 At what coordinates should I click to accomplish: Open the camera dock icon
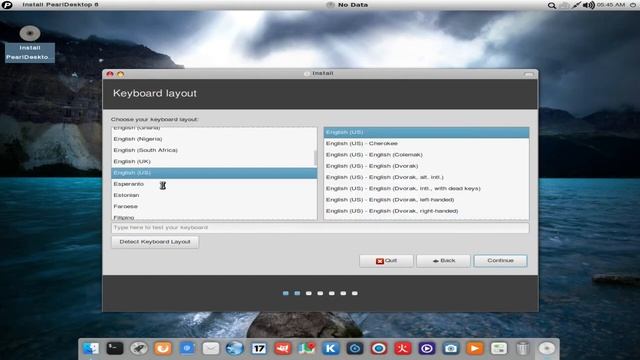(x=451, y=348)
